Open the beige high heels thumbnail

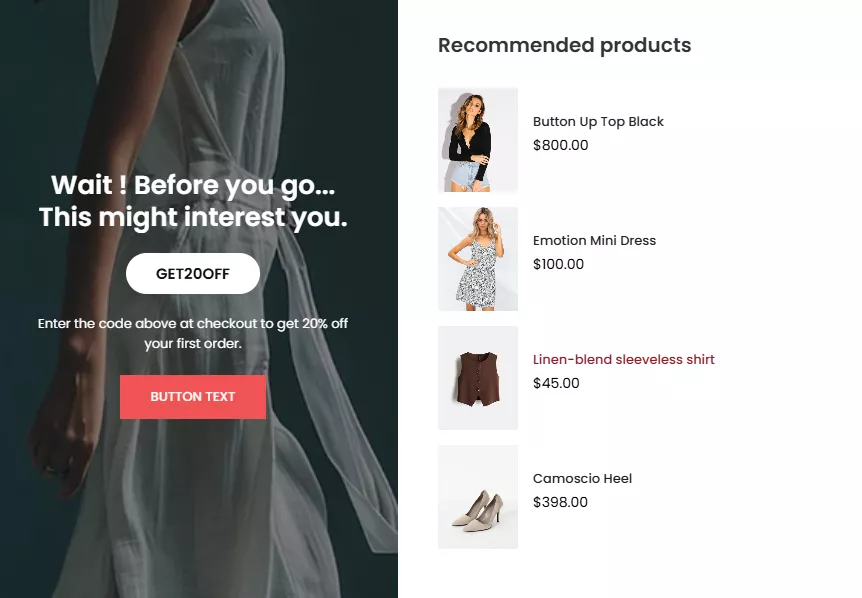[478, 497]
